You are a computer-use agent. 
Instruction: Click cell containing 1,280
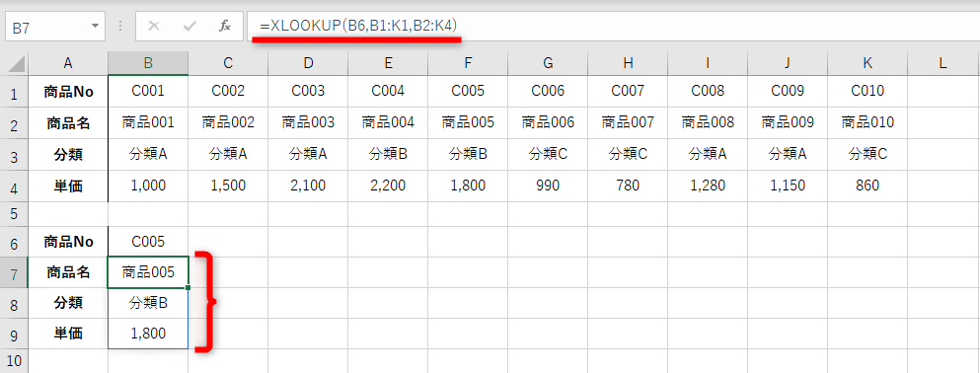click(x=709, y=186)
